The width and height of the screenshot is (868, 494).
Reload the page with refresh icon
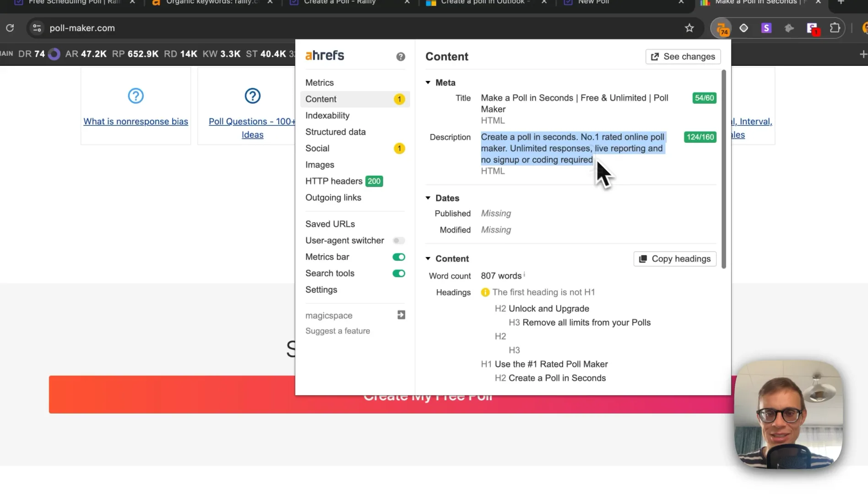click(x=10, y=28)
